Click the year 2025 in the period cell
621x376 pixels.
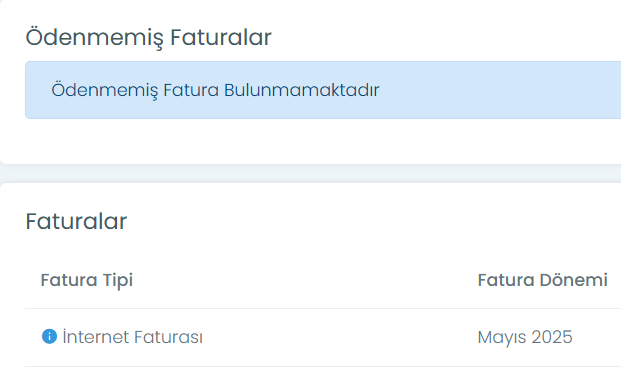(x=552, y=337)
